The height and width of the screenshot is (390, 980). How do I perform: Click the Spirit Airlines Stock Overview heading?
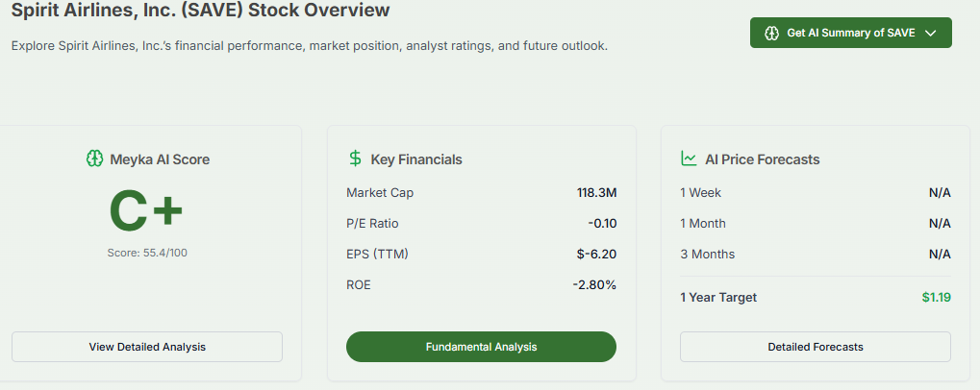(x=201, y=12)
